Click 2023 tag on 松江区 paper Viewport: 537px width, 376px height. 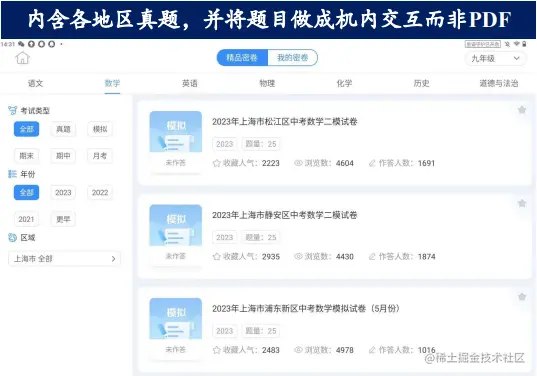(x=225, y=144)
